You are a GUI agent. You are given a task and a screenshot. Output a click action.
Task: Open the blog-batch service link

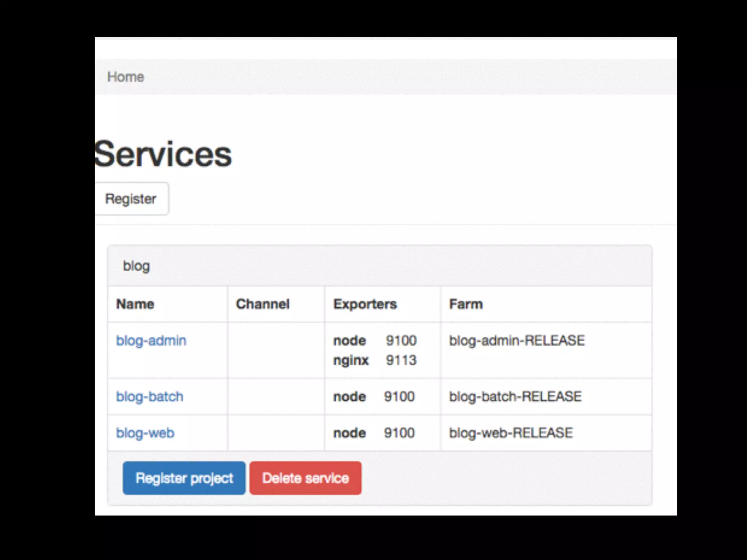[150, 396]
